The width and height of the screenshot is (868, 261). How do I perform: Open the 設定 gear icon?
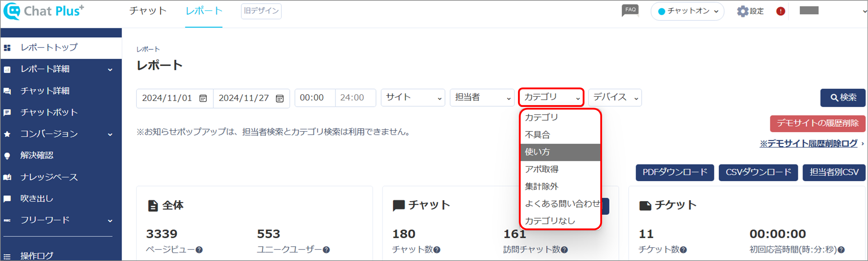coord(742,11)
